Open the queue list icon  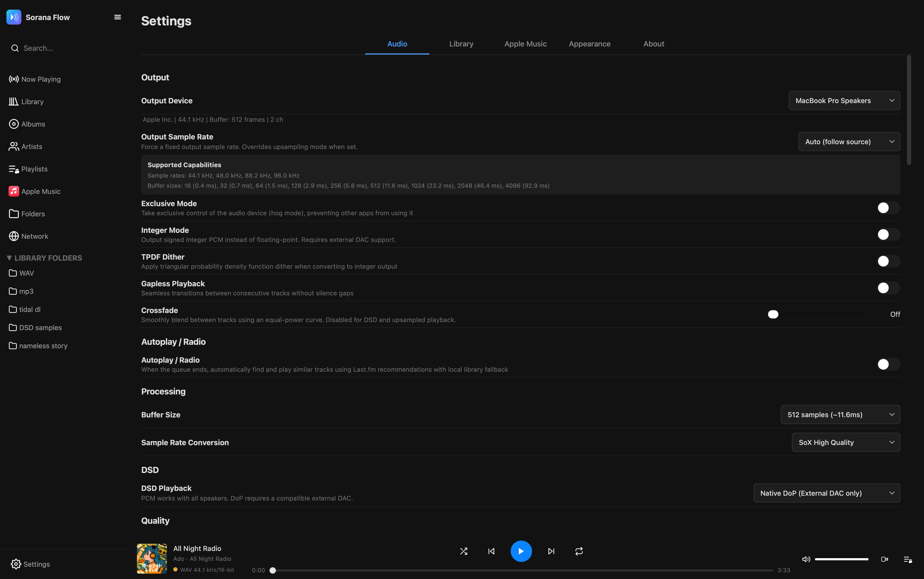click(x=907, y=560)
